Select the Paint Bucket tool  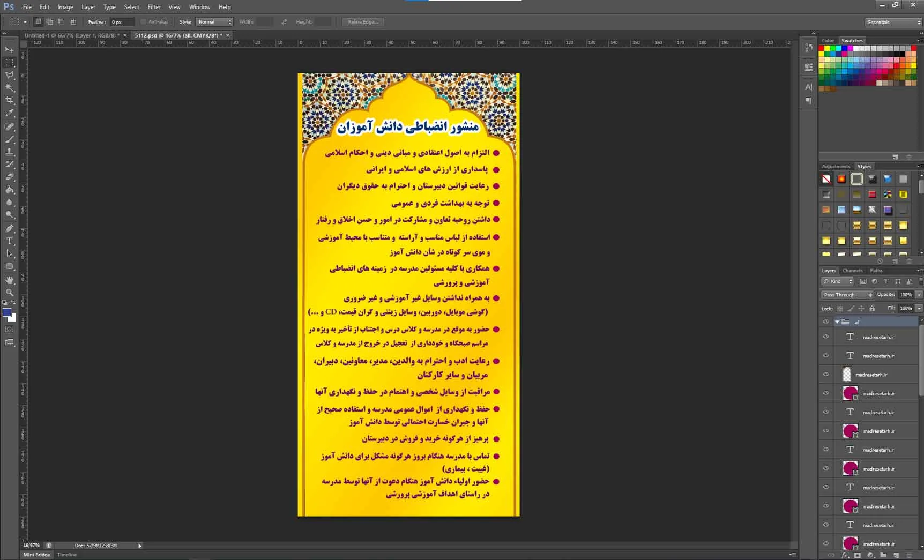[x=10, y=190]
